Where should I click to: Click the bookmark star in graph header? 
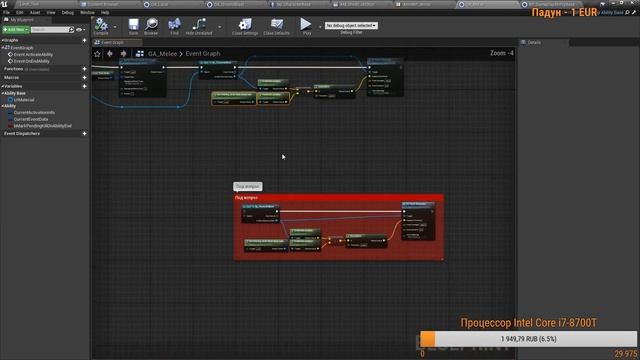coord(97,53)
